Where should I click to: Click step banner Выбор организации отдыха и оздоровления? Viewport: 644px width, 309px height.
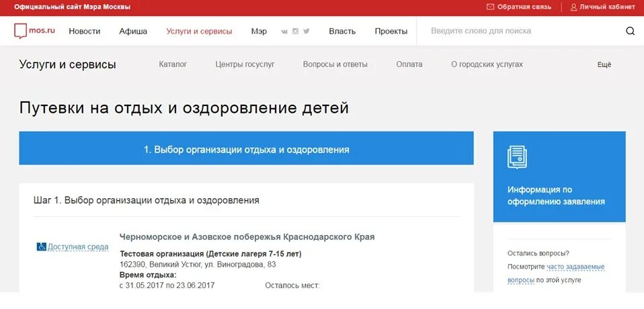point(247,148)
